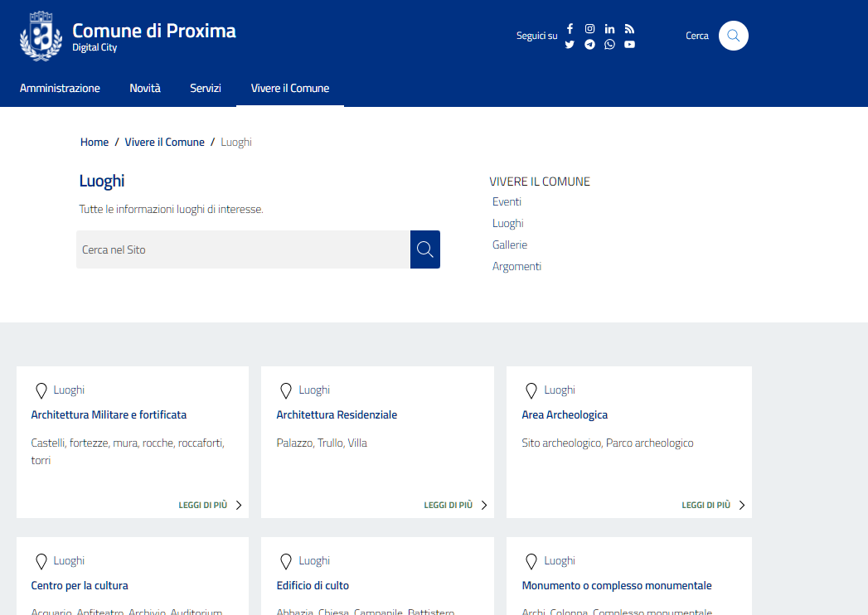Viewport: 868px width, 615px height.
Task: Open Eventi in the Vivere il Comune sidebar
Action: pyautogui.click(x=507, y=202)
